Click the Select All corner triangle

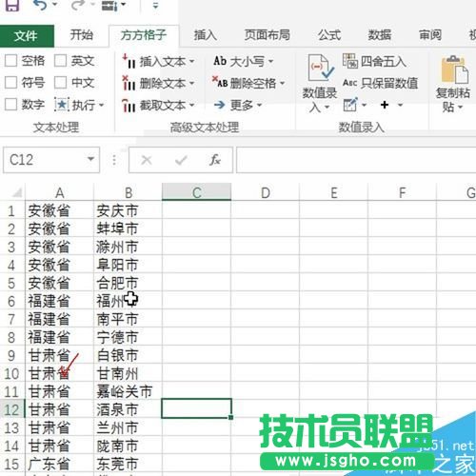(x=17, y=192)
